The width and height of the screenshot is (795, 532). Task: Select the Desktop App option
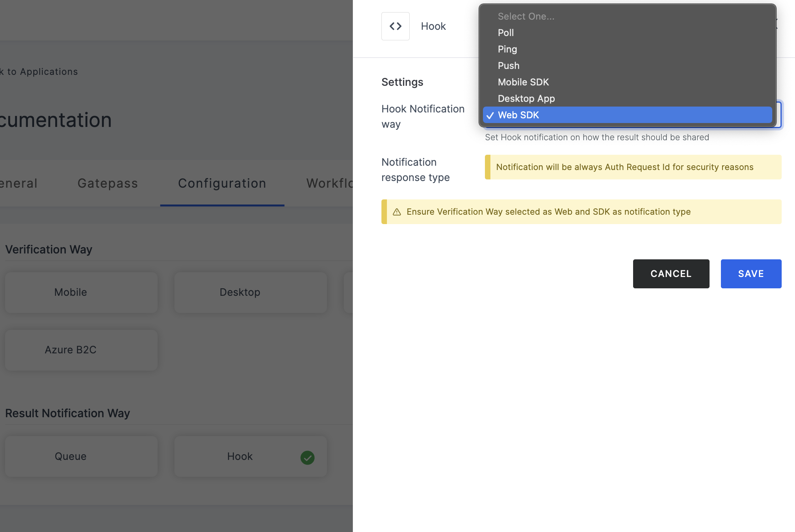coord(526,98)
